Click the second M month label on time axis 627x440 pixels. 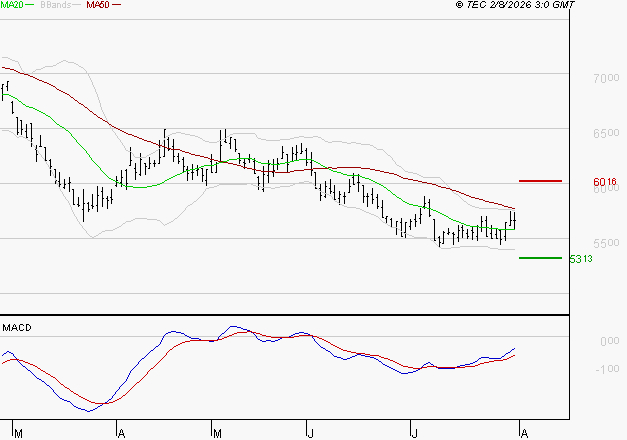217,433
